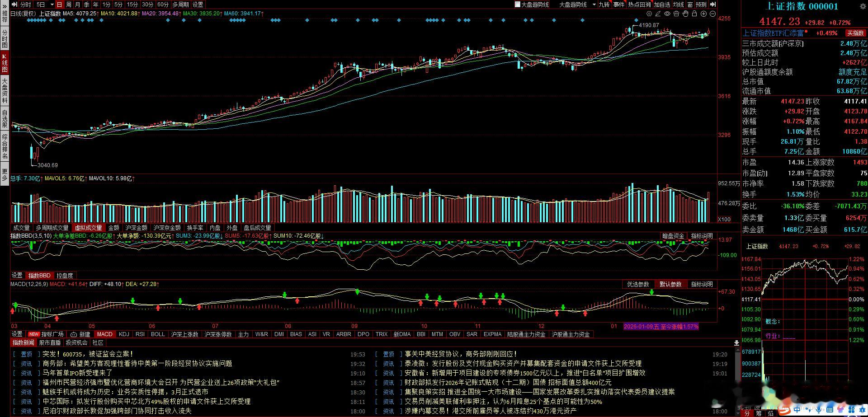
Task: Open 热点回溯 feature
Action: click(x=639, y=5)
